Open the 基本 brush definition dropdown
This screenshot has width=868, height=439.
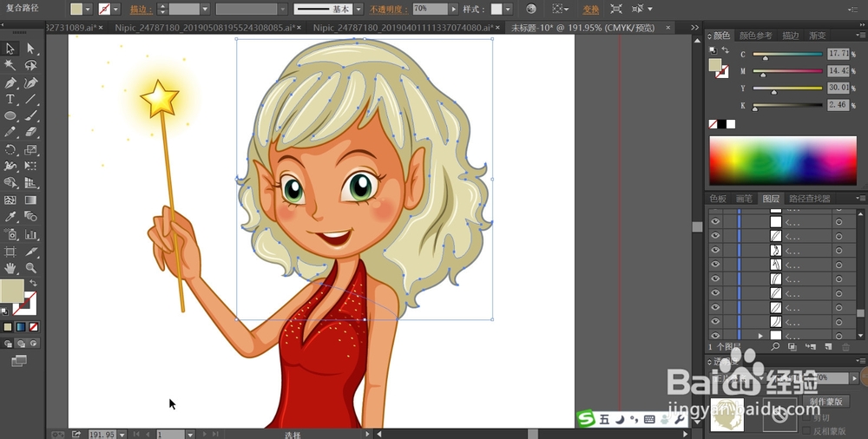pos(358,9)
